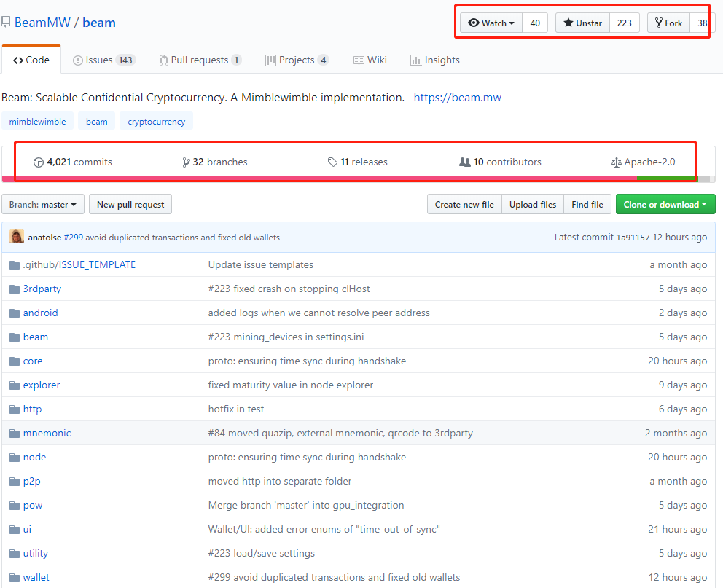Click the releases tag icon
723x588 pixels.
(x=332, y=162)
